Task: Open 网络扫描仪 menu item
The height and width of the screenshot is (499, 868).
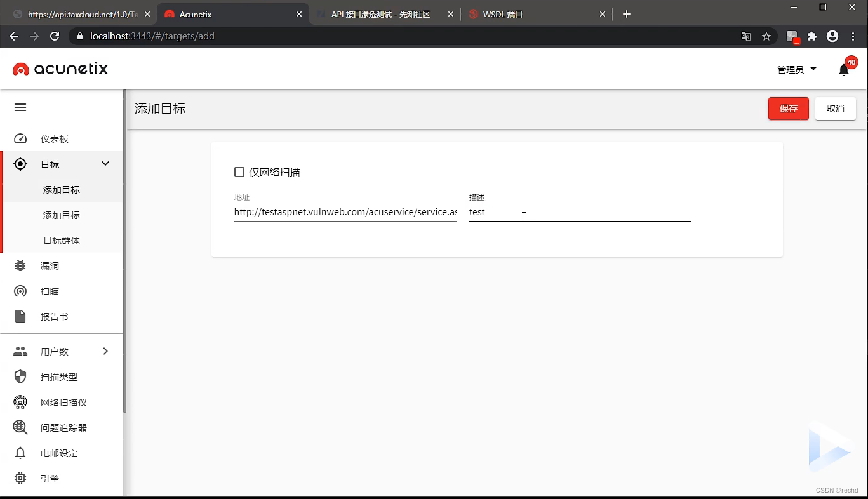Action: [x=62, y=402]
